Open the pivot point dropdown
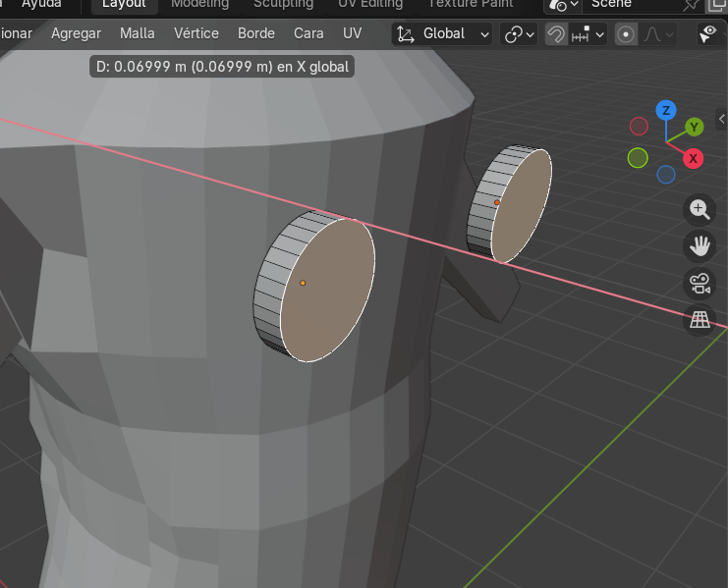728x588 pixels. [519, 34]
